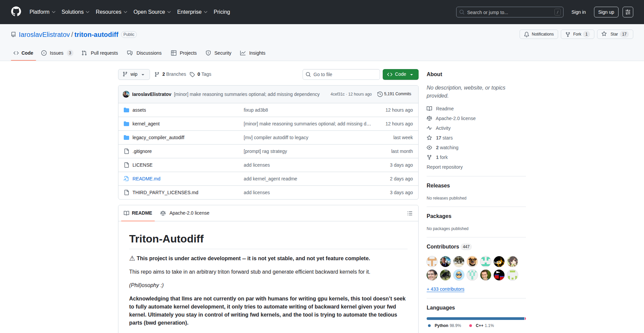Open the Insights tab
Image resolution: width=644 pixels, height=333 pixels.
pyautogui.click(x=253, y=53)
